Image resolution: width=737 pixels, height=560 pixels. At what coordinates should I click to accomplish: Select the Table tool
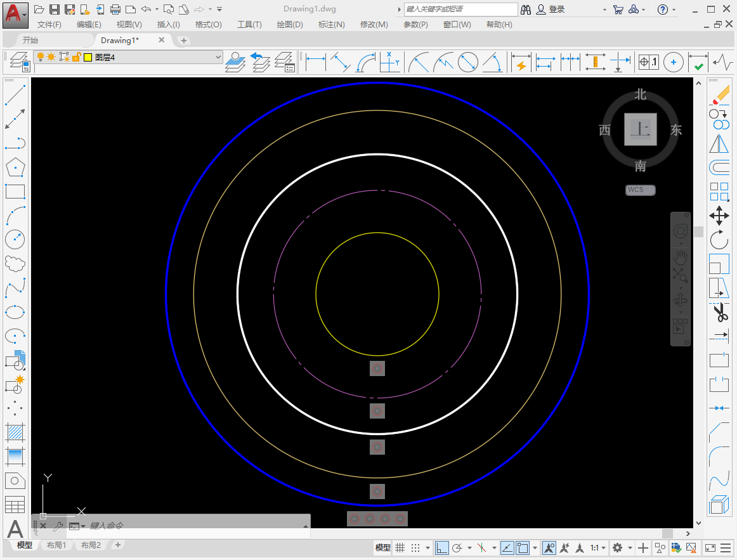[x=15, y=505]
